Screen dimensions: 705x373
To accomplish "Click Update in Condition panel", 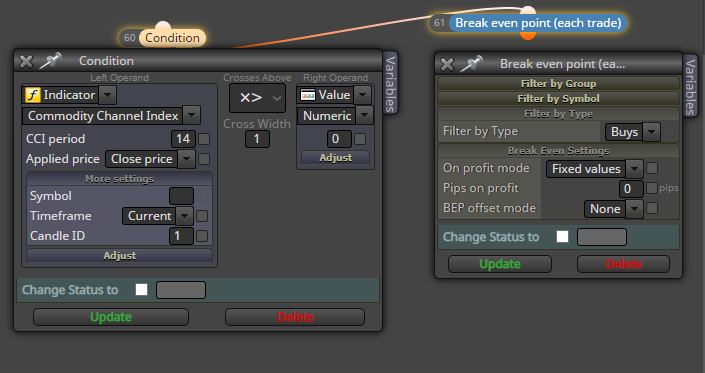I will [x=111, y=317].
